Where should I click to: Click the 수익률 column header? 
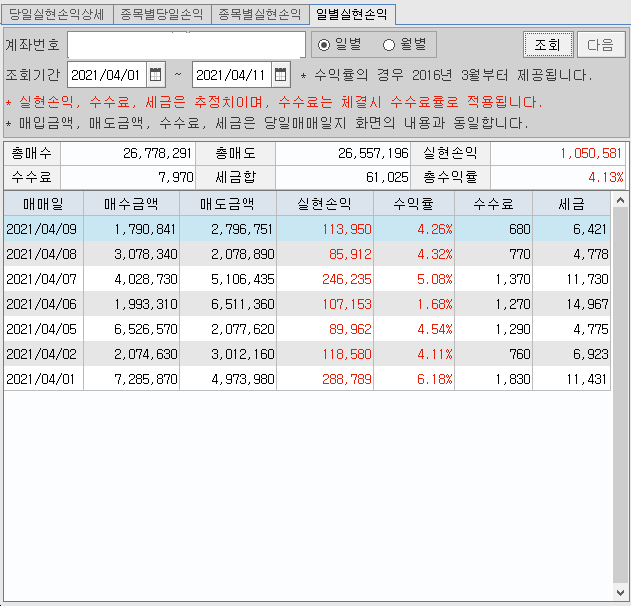point(416,203)
